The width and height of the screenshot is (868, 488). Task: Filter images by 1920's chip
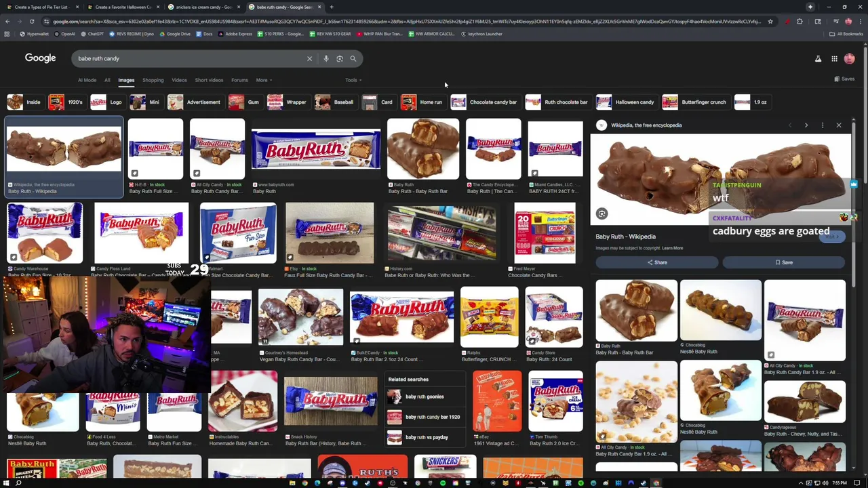tap(66, 102)
